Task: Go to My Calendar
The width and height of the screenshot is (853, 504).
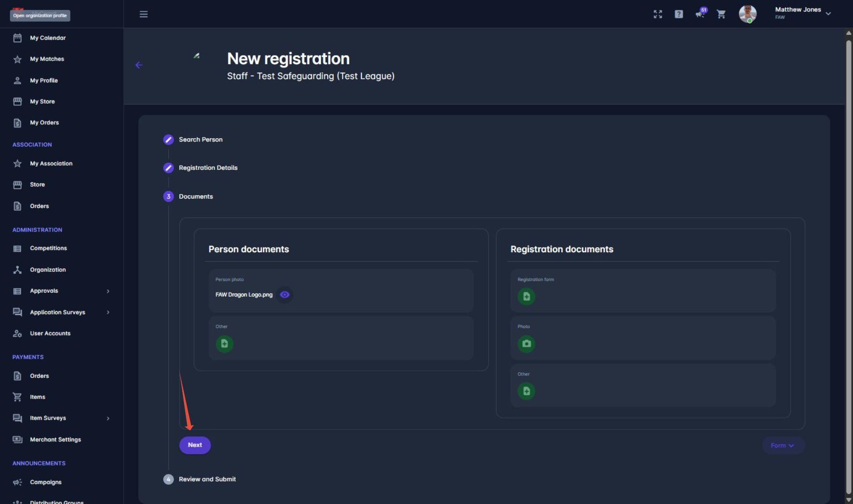Action: tap(48, 38)
